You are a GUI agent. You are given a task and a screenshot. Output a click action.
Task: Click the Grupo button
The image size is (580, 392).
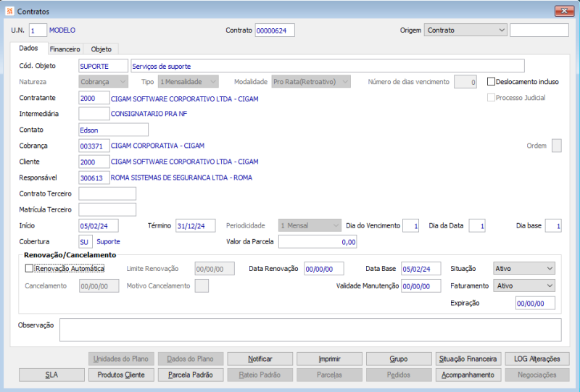click(x=399, y=359)
